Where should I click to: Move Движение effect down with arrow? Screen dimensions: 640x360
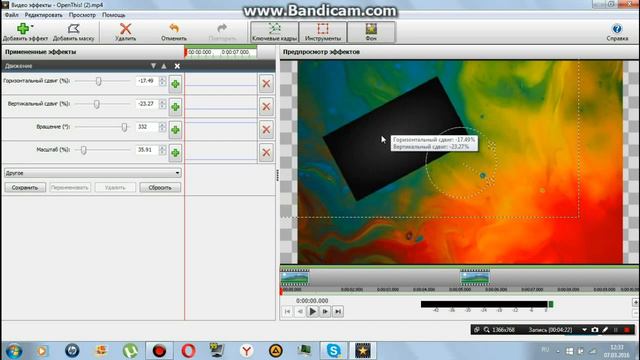tap(153, 66)
